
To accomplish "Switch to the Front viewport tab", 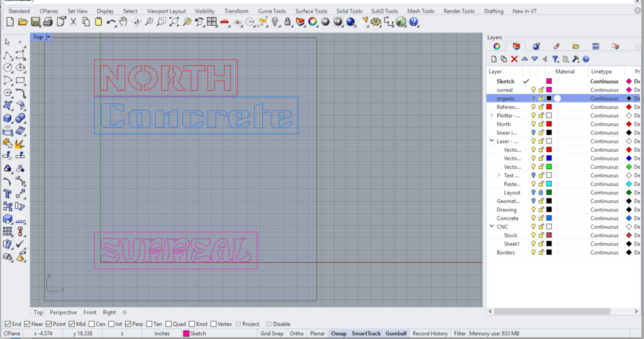I will (89, 313).
